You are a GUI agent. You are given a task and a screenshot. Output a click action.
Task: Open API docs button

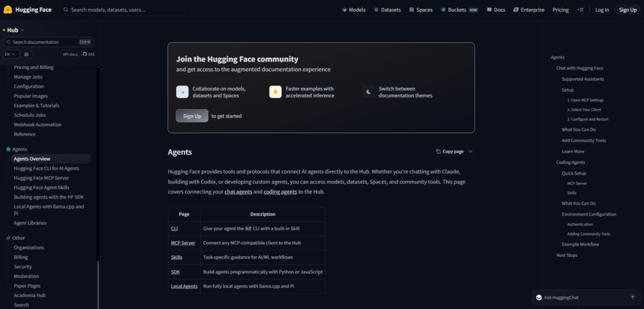pos(70,54)
